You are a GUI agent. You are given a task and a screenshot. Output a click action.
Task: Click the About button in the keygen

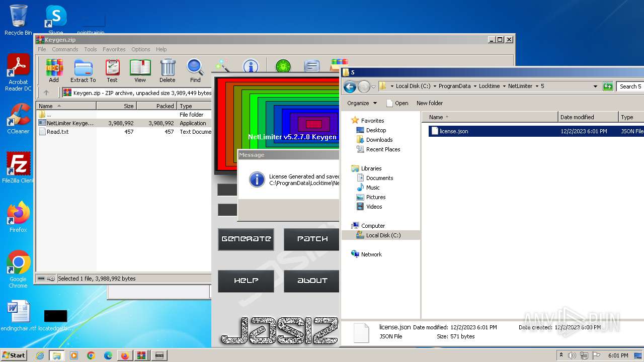(x=311, y=281)
